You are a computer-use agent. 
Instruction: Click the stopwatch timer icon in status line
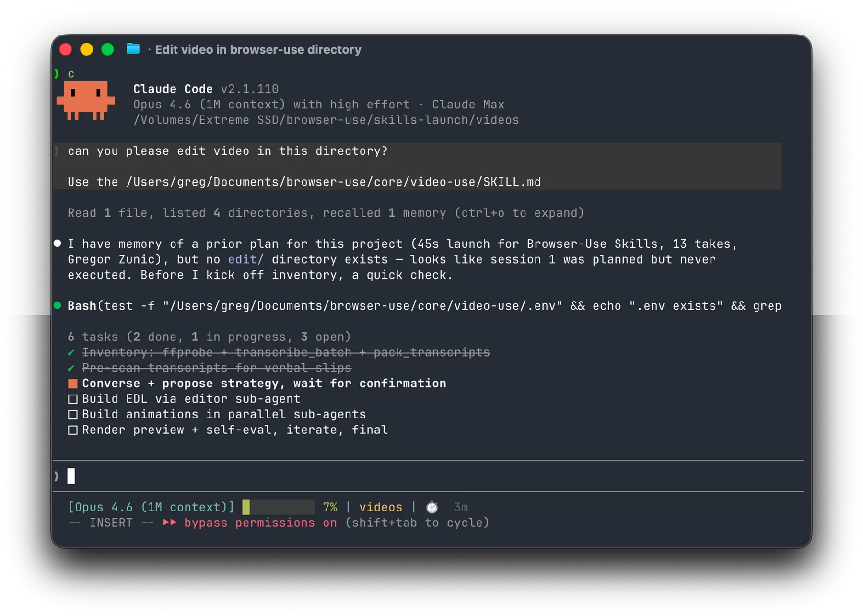point(432,507)
